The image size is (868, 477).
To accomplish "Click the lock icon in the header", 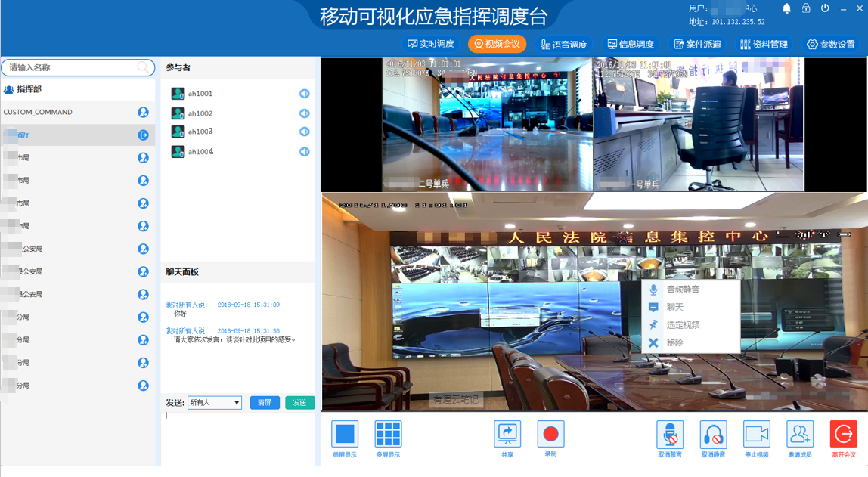I will [x=806, y=8].
